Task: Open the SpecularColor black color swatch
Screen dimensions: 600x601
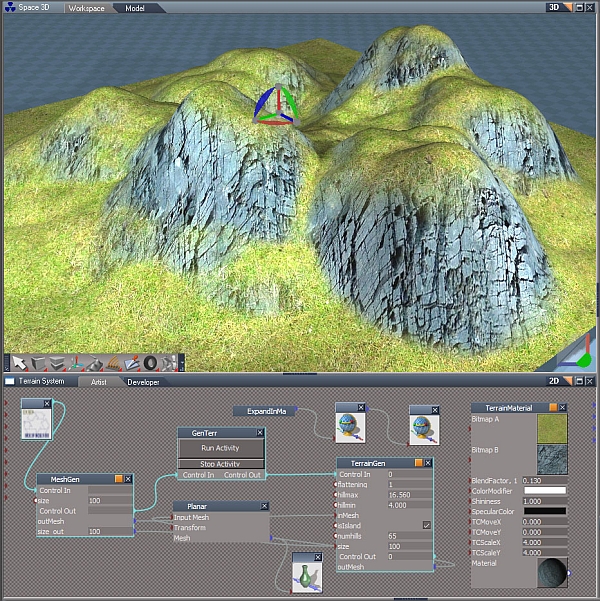Action: click(545, 511)
